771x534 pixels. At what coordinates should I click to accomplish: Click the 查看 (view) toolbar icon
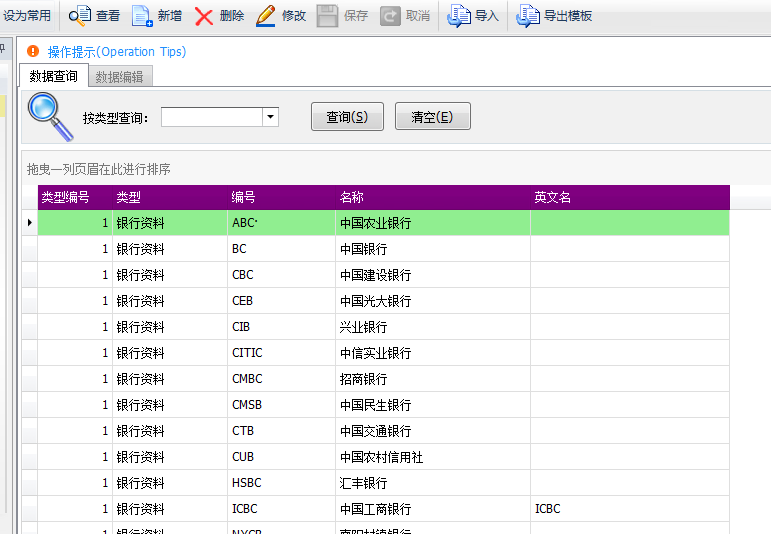tap(80, 16)
